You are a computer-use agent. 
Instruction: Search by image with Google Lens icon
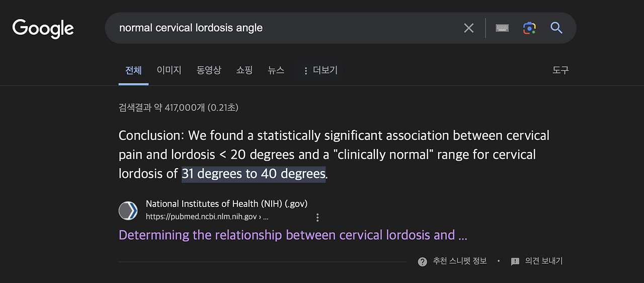(x=529, y=28)
